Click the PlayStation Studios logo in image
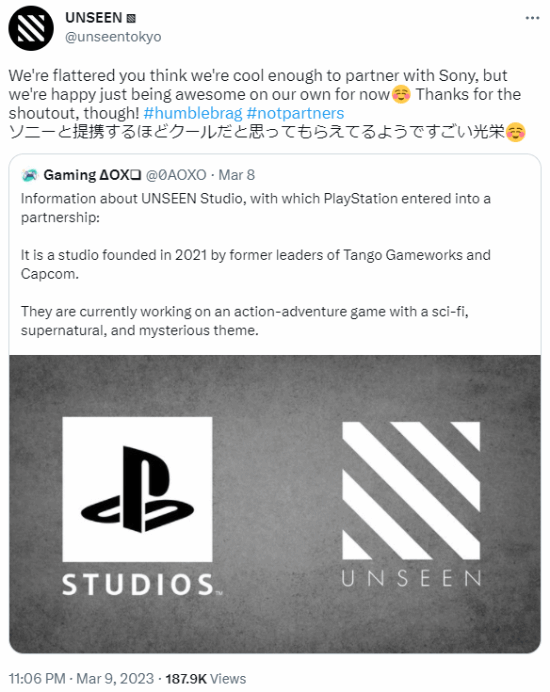Viewport: 550px width, 692px height. 137,489
